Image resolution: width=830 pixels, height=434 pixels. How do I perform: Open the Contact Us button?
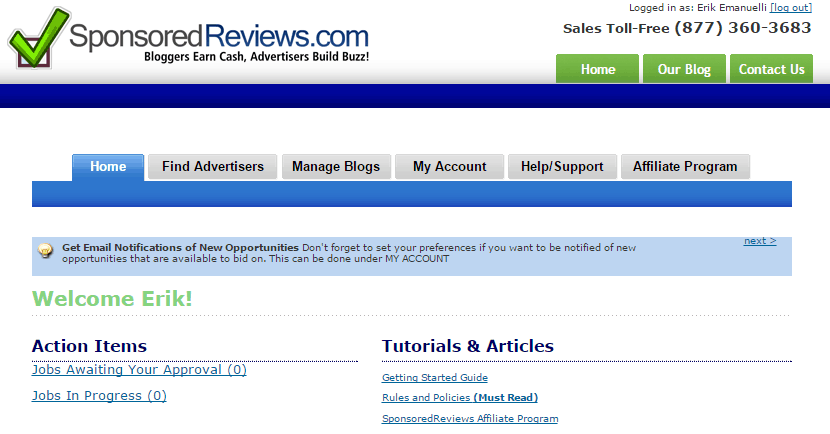point(771,69)
